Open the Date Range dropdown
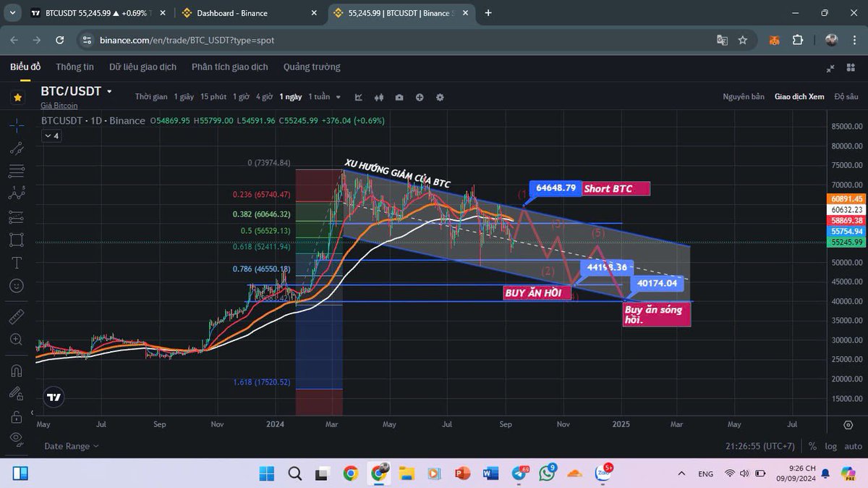868x488 pixels. [72, 446]
